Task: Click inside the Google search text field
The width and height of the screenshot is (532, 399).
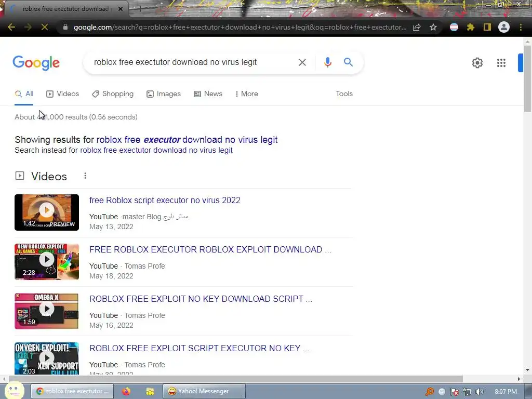Action: [x=192, y=62]
